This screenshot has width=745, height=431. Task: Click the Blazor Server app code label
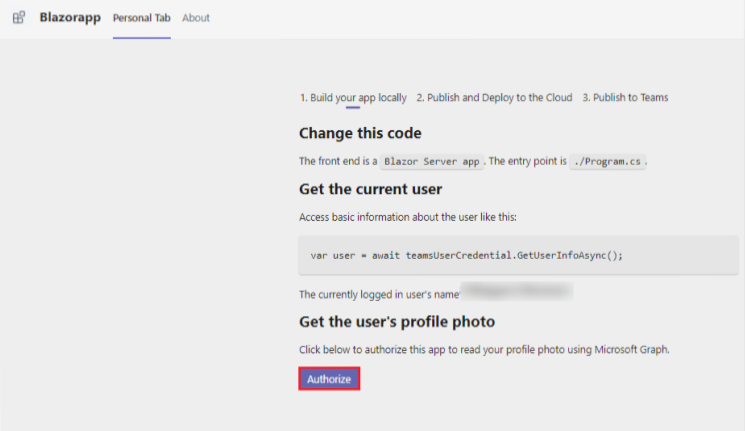(431, 162)
